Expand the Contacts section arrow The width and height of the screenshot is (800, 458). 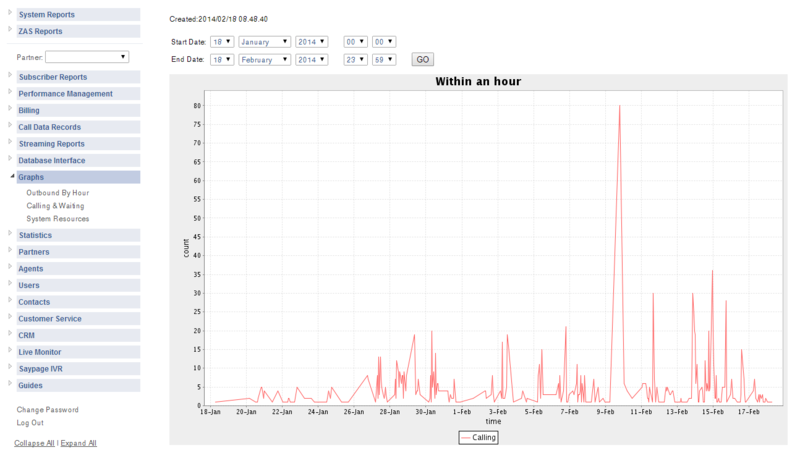(x=10, y=299)
